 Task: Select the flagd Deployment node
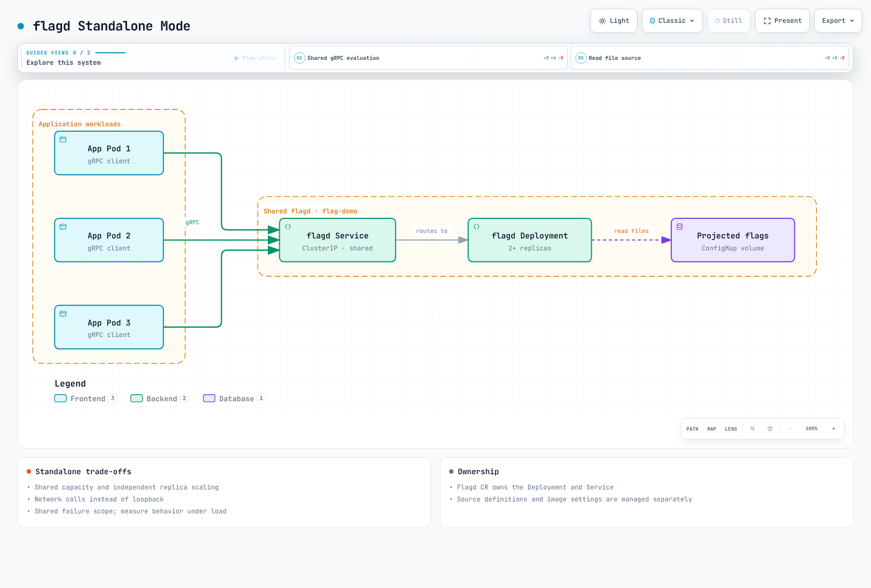coord(530,240)
